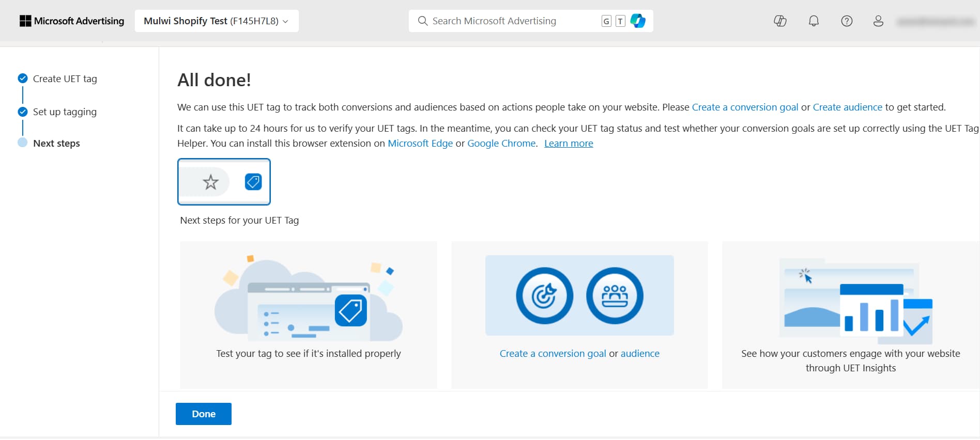Click the UET Insights chart illustration
The height and width of the screenshot is (440, 980).
click(x=856, y=301)
